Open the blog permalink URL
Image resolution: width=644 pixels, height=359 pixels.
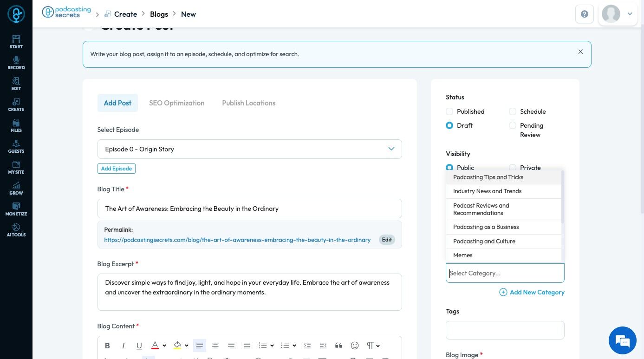(237, 240)
